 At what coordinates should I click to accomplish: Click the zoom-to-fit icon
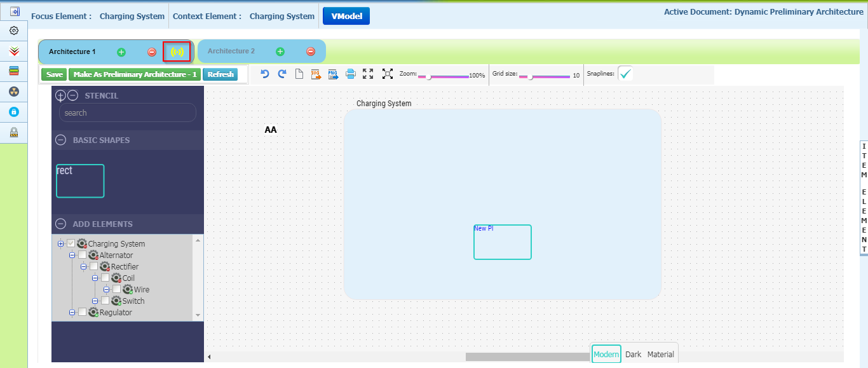[x=388, y=74]
